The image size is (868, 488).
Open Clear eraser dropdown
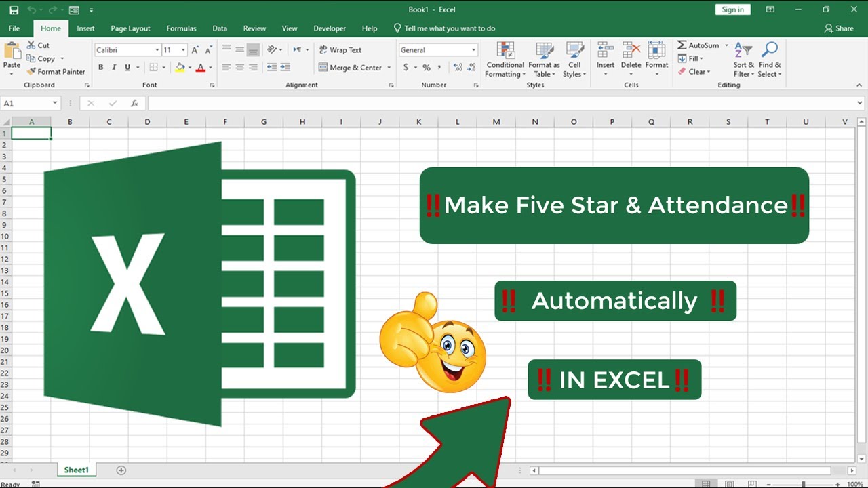pos(694,71)
